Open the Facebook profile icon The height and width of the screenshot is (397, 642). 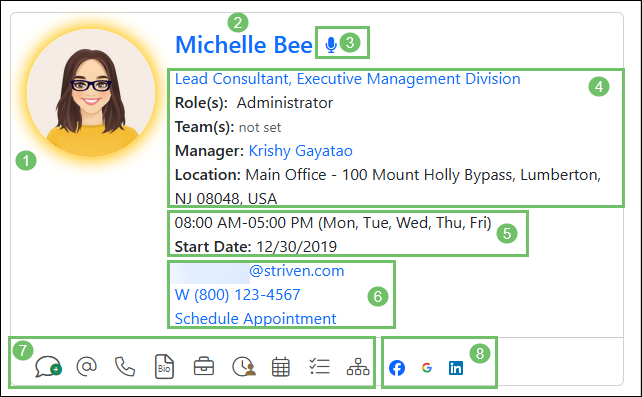pos(397,368)
